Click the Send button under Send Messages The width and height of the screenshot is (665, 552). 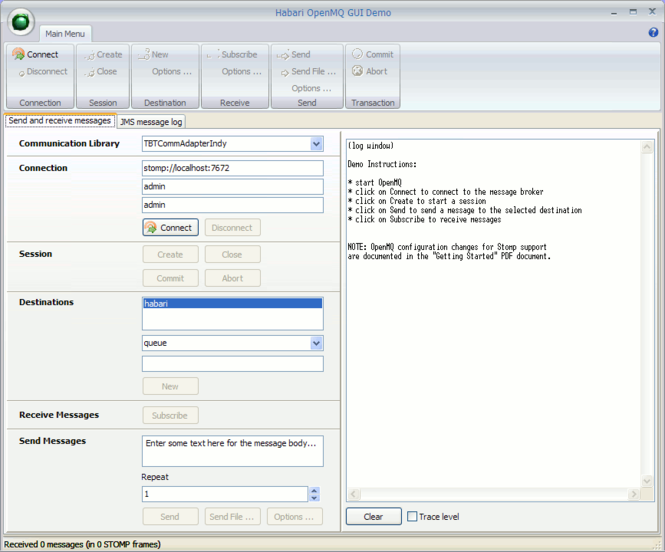[x=170, y=517]
